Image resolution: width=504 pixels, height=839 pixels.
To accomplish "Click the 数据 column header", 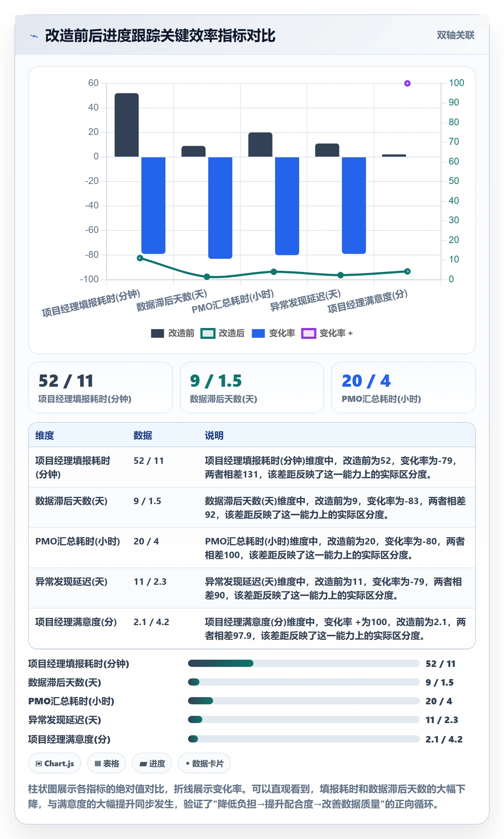I will pos(143,435).
